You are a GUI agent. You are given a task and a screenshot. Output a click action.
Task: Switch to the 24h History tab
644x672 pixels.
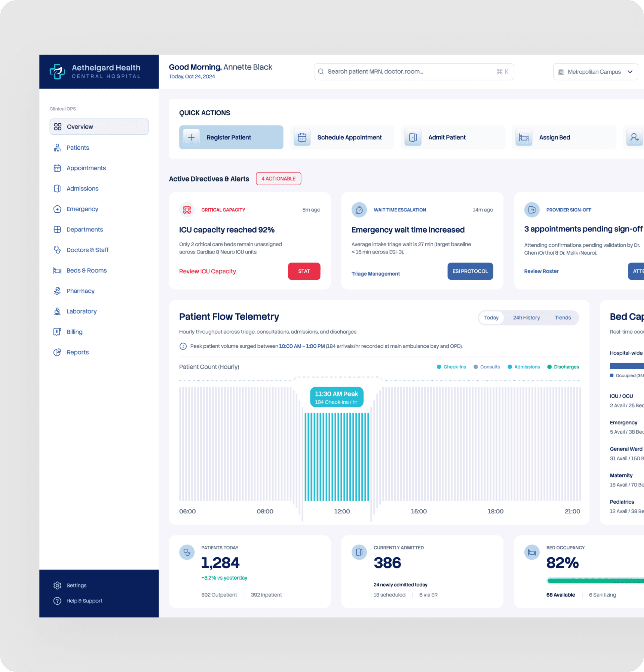click(x=526, y=318)
